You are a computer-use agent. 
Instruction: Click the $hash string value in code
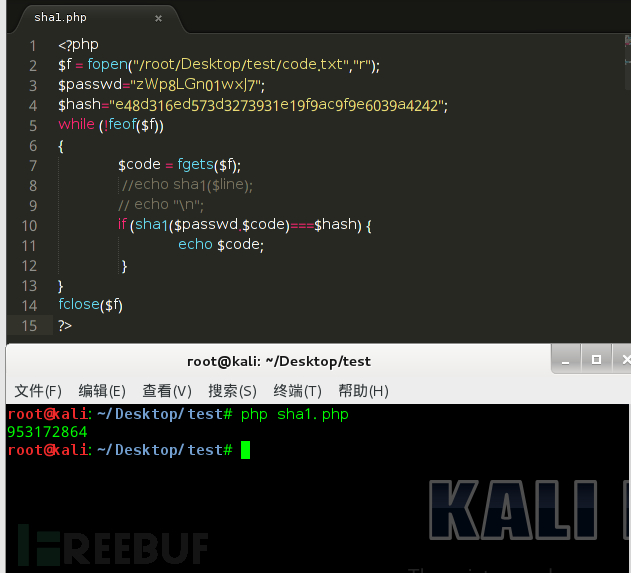(x=277, y=105)
